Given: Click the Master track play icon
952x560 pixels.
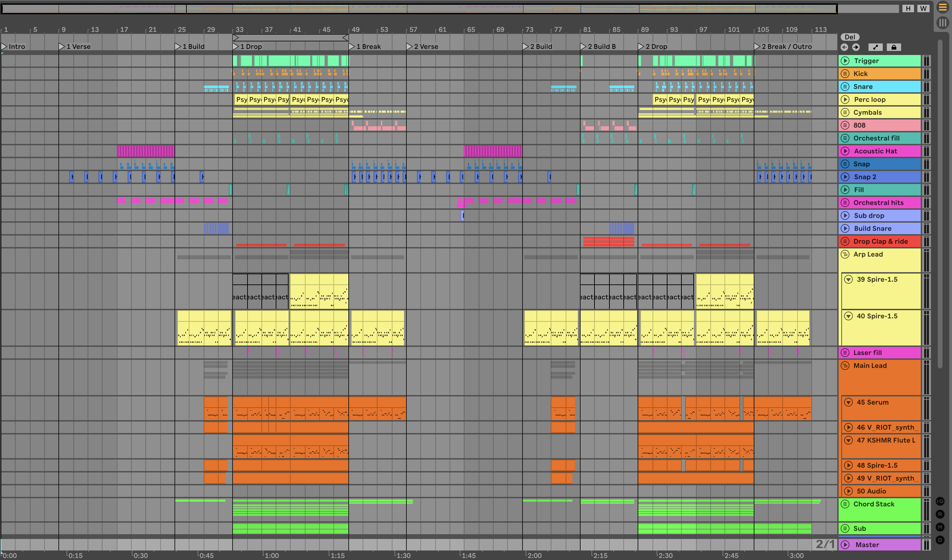Looking at the screenshot, I should coord(845,544).
